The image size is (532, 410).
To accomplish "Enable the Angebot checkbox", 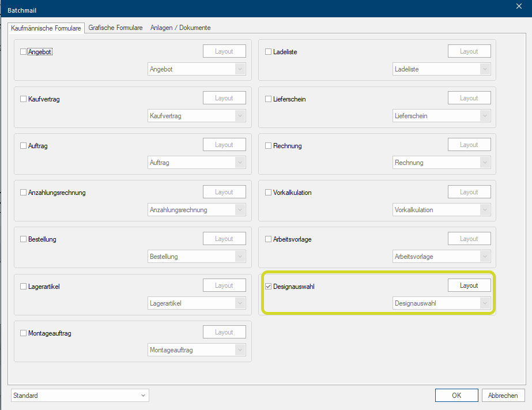I will tap(24, 52).
